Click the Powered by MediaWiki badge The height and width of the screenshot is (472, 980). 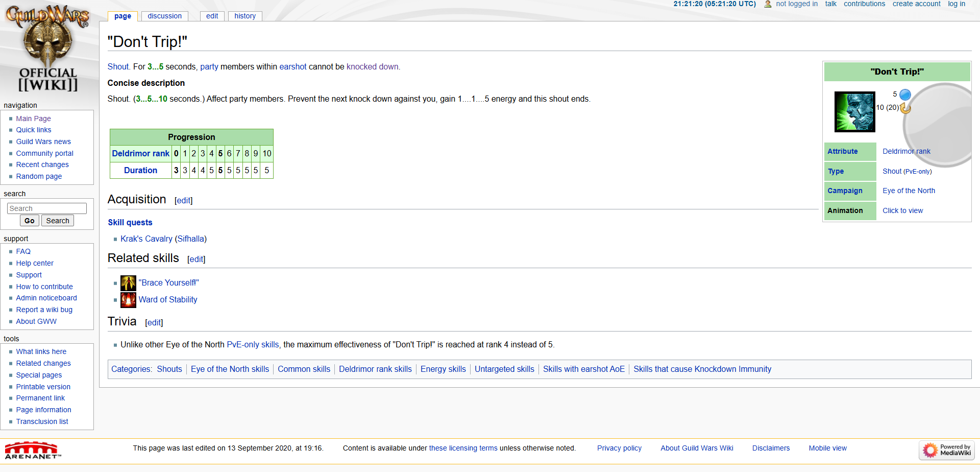pyautogui.click(x=947, y=450)
